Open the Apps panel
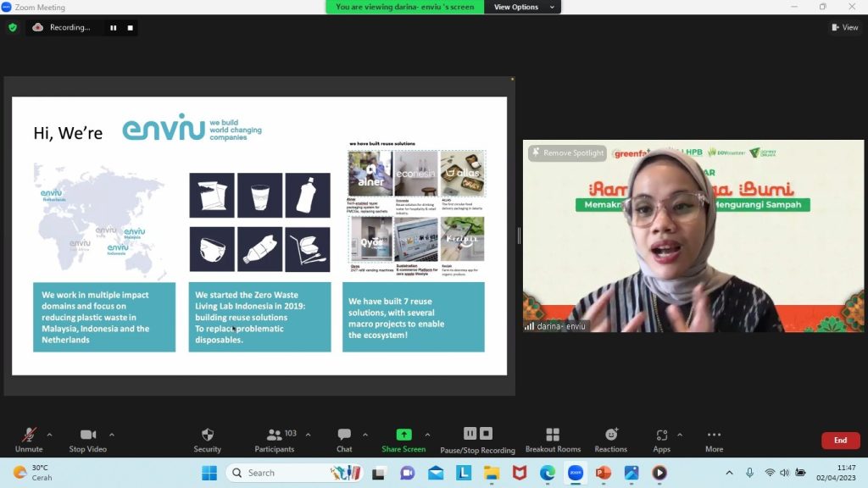The image size is (868, 488). [x=661, y=440]
